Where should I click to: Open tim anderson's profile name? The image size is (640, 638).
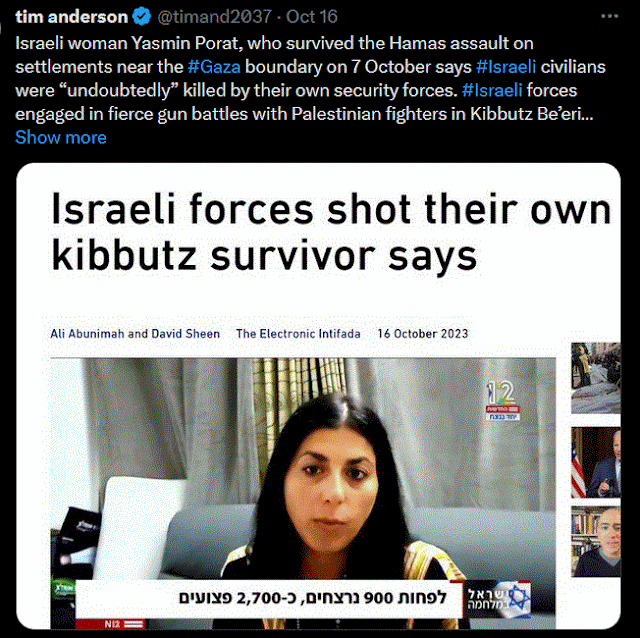point(71,17)
